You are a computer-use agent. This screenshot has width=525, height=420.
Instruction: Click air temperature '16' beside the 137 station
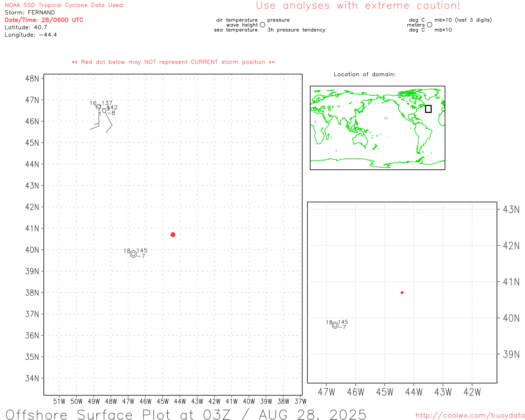click(93, 103)
